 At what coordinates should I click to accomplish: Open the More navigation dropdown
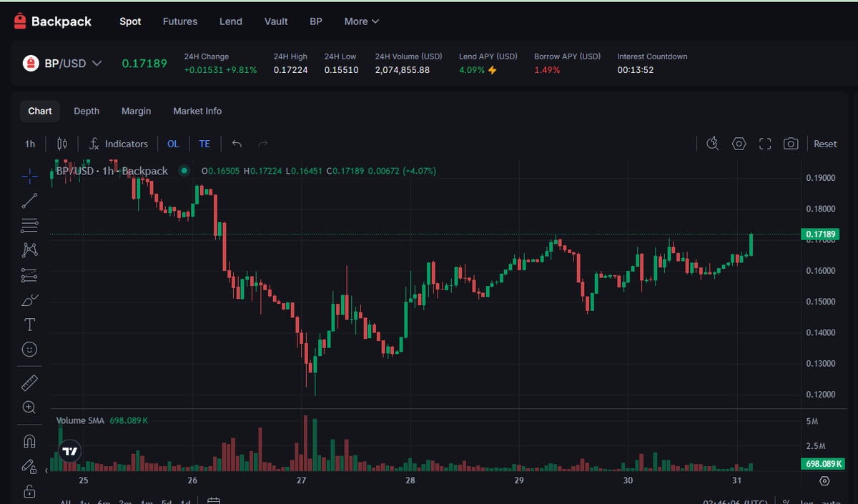click(361, 21)
